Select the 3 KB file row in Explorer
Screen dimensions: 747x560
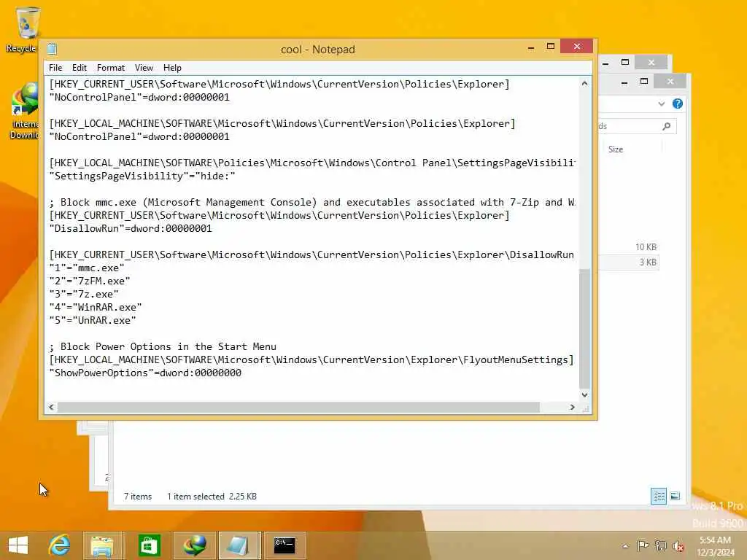pyautogui.click(x=629, y=262)
